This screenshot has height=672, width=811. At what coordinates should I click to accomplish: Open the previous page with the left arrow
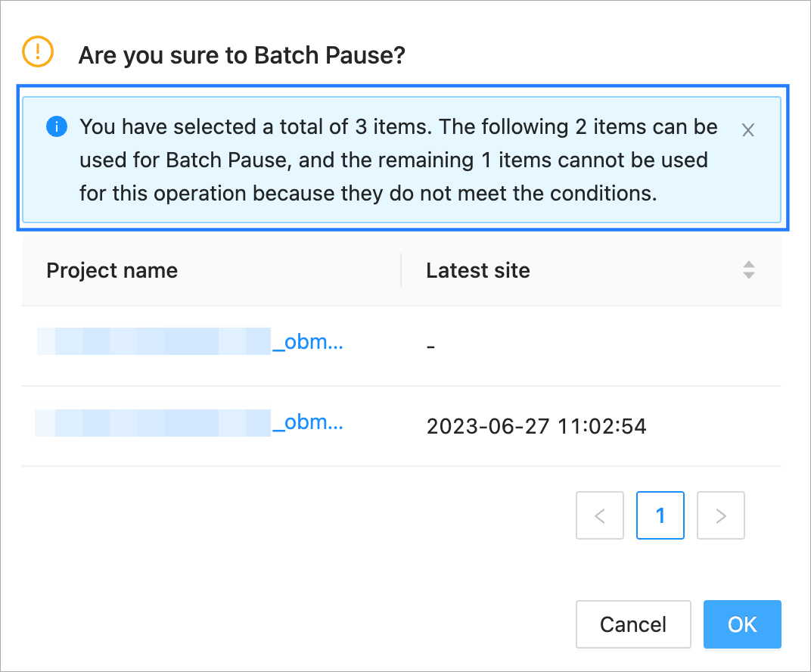(x=599, y=515)
